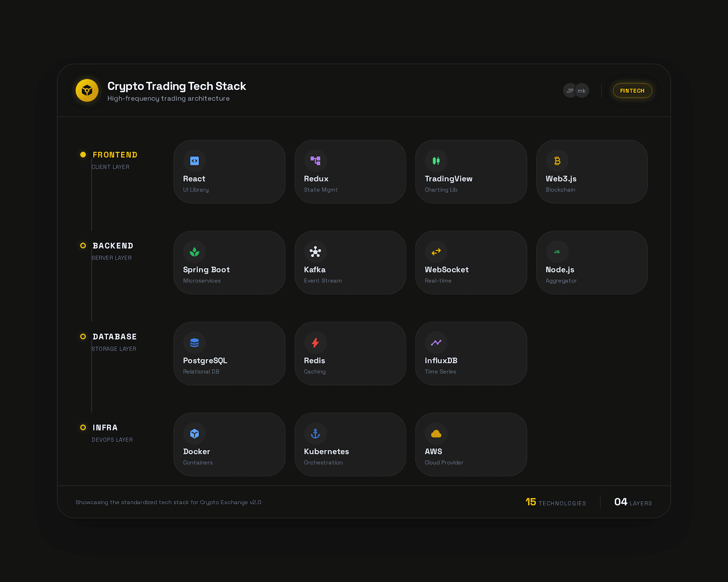
Task: Click the Kafka event stream icon
Action: (315, 251)
